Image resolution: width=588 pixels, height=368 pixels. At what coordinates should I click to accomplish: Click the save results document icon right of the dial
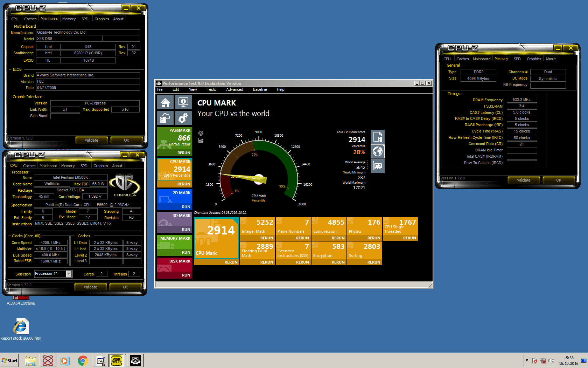point(378,137)
